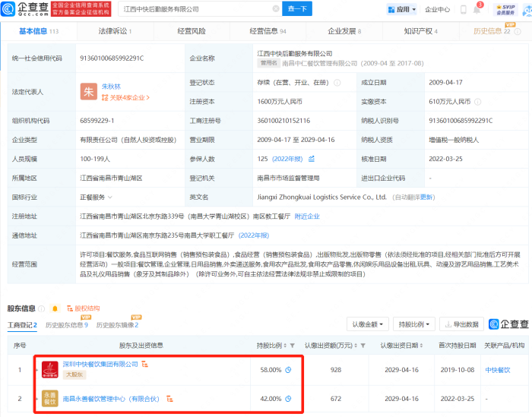Clear the search box with the X icon
532x417 pixels.
point(276,9)
